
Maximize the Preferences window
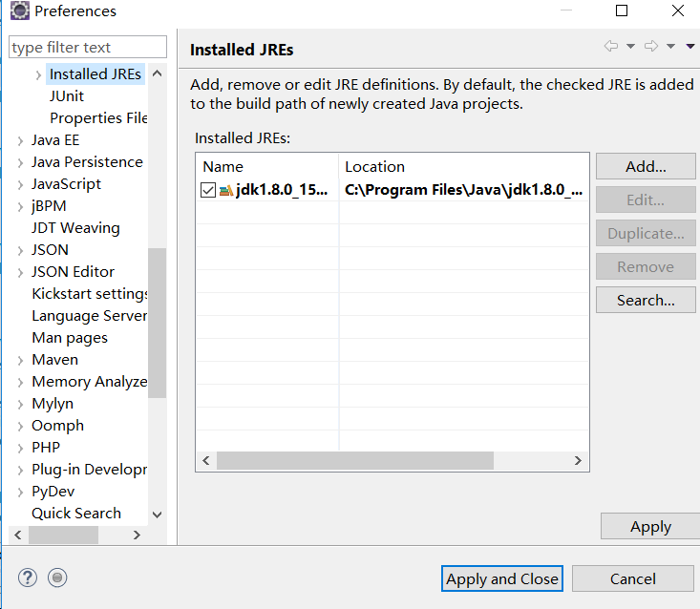622,10
